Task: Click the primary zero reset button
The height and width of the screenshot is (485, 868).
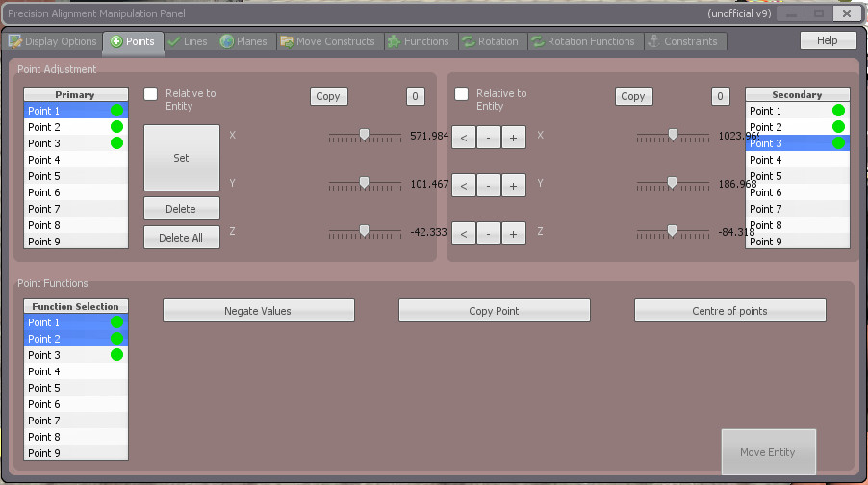Action: point(415,96)
